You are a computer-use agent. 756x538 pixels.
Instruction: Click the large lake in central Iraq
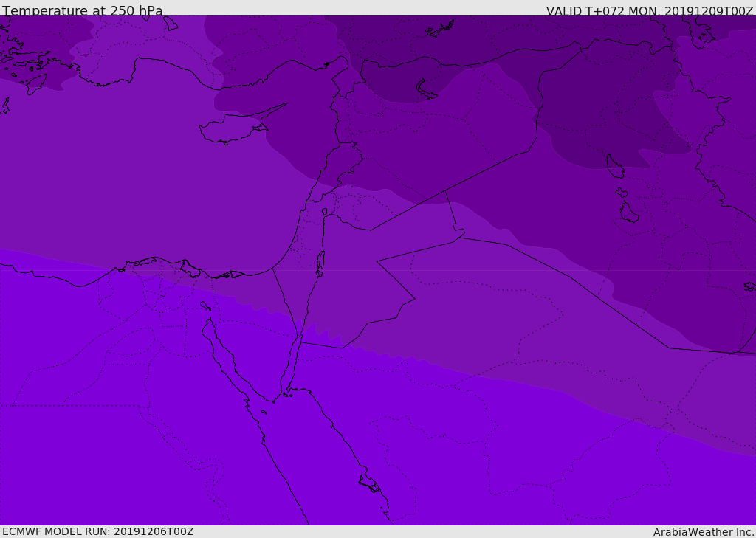point(614,167)
